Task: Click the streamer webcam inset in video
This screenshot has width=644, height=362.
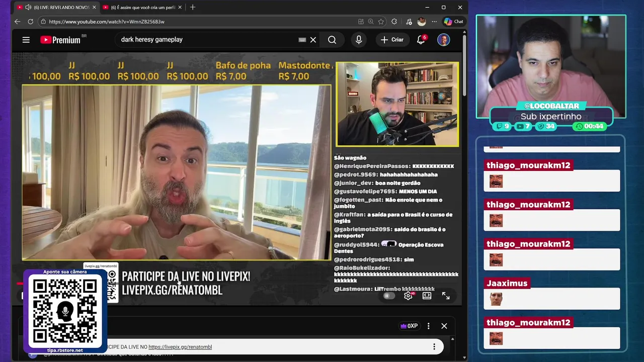Action: (397, 105)
